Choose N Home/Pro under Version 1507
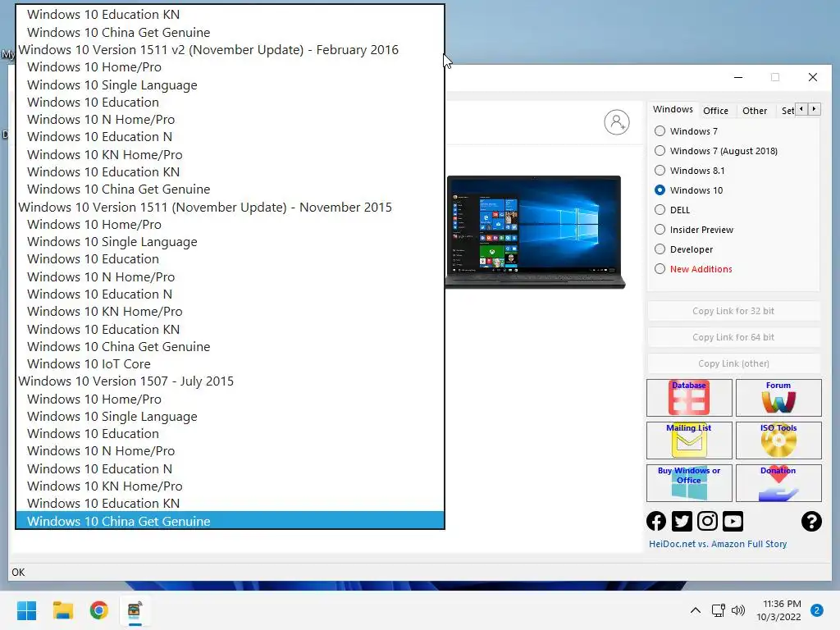840x630 pixels. [x=231, y=451]
